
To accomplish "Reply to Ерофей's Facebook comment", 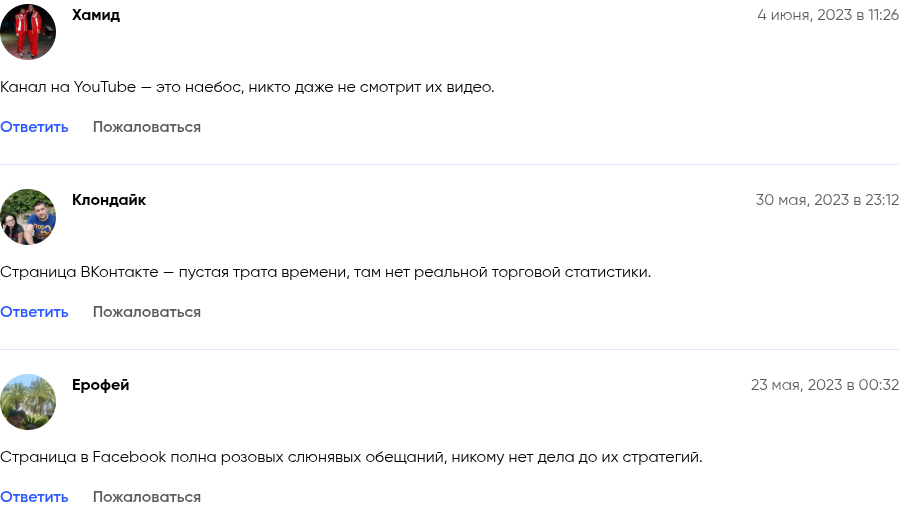I will pos(34,497).
